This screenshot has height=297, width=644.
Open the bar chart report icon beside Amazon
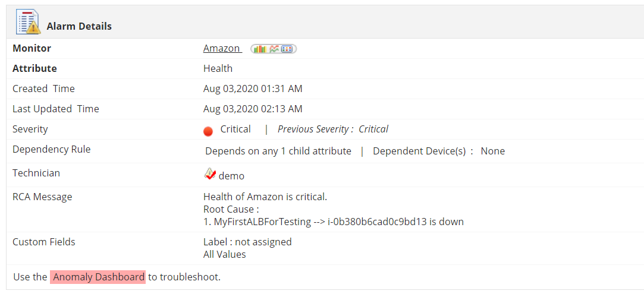click(259, 49)
